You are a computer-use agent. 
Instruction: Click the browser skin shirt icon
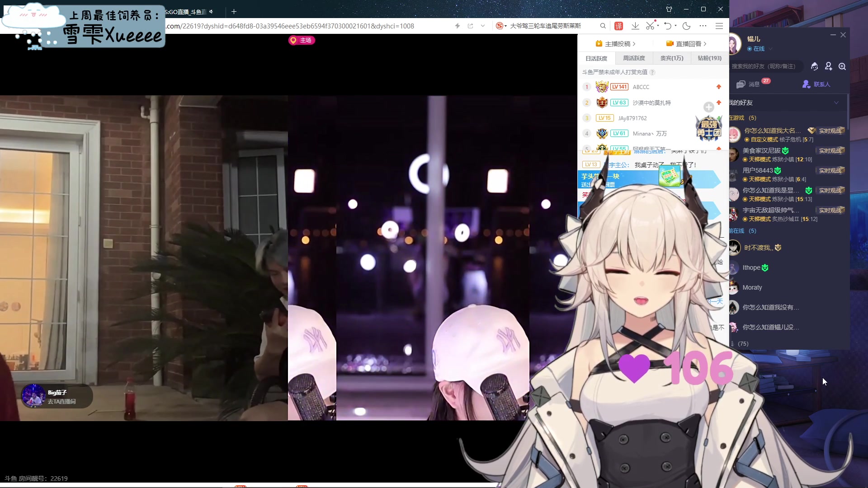click(669, 9)
